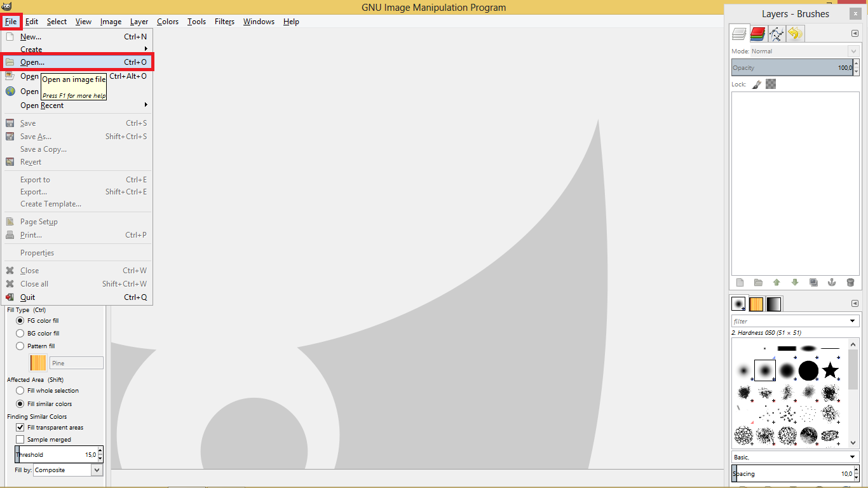Switch to the Layers dock tab icon
The width and height of the screenshot is (868, 488).
[x=739, y=33]
